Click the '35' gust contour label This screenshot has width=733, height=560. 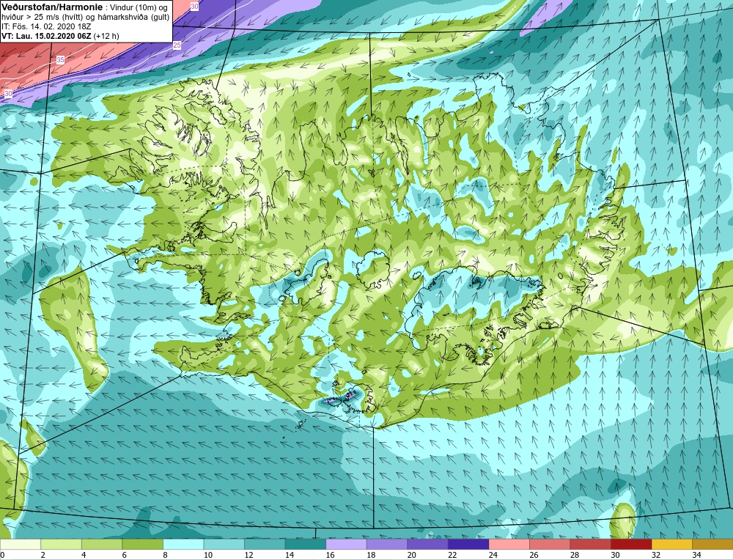click(60, 60)
